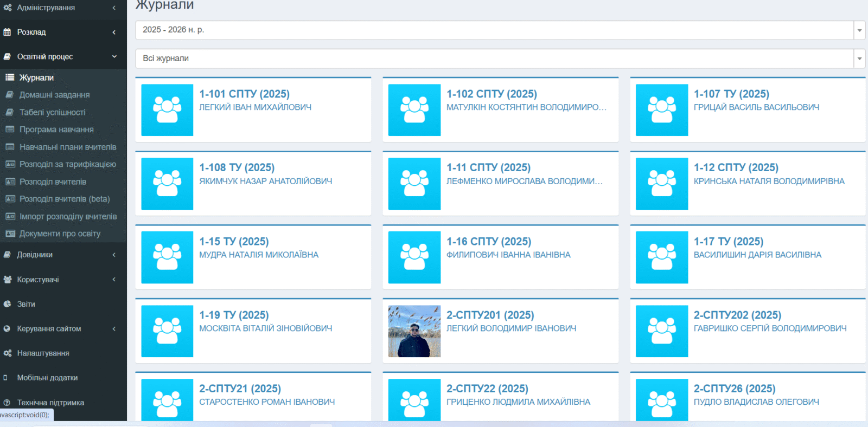Click the Керування сайтом globe icon
Viewport: 868px width, 427px height.
(x=7, y=329)
